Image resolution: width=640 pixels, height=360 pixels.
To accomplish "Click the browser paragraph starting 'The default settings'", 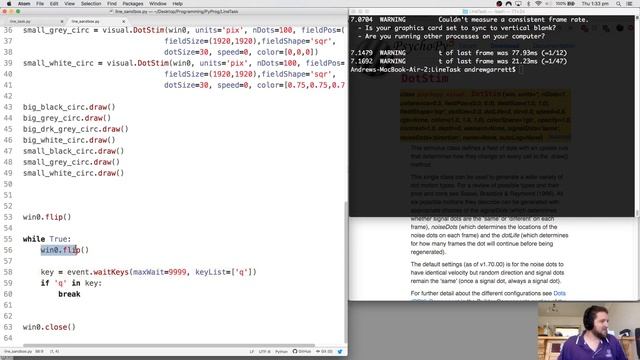I will (487, 273).
